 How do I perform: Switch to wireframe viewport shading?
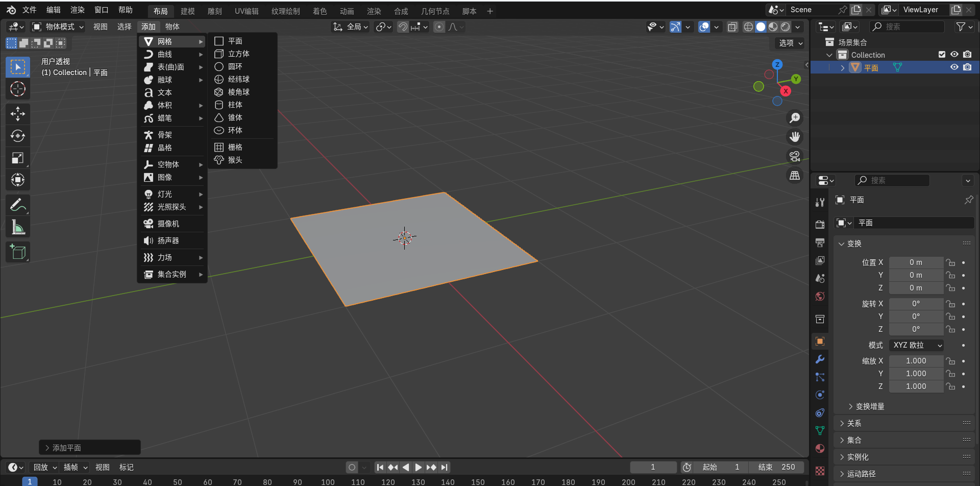tap(748, 27)
